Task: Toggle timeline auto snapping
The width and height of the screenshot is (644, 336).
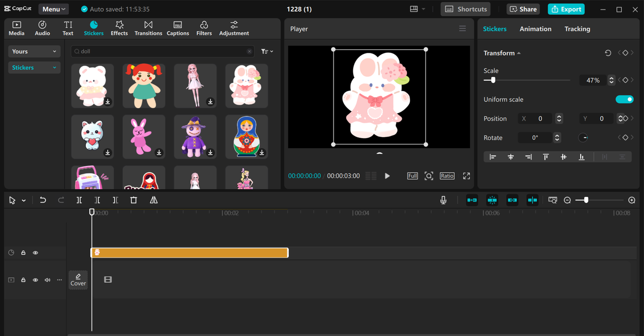Action: (492, 200)
